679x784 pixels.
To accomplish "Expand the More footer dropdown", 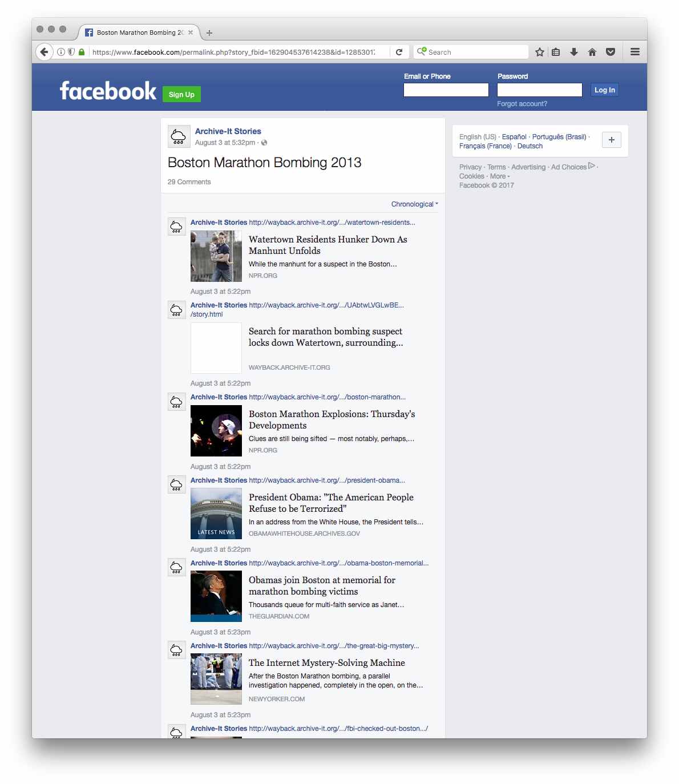I will click(x=500, y=176).
